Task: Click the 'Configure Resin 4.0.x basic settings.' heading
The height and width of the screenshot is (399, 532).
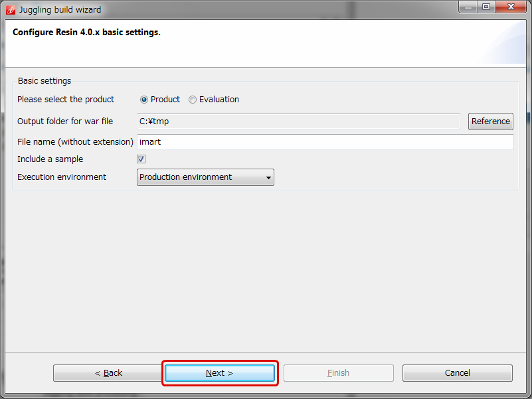Action: [86, 33]
